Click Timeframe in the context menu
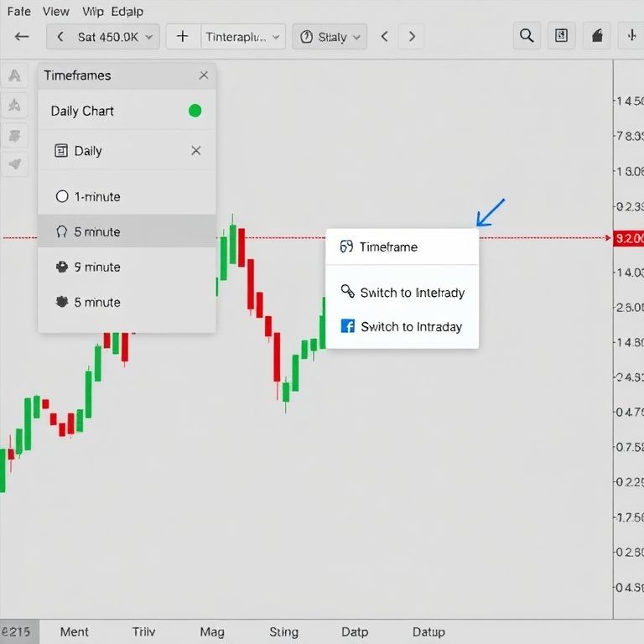Screen dimensions: 644x644 (x=387, y=247)
